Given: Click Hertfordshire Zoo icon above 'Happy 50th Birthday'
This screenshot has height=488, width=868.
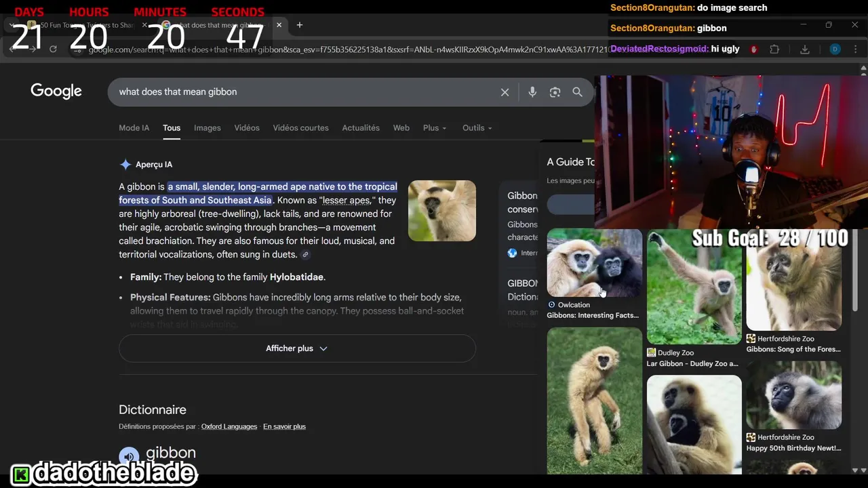Looking at the screenshot, I should [751, 438].
